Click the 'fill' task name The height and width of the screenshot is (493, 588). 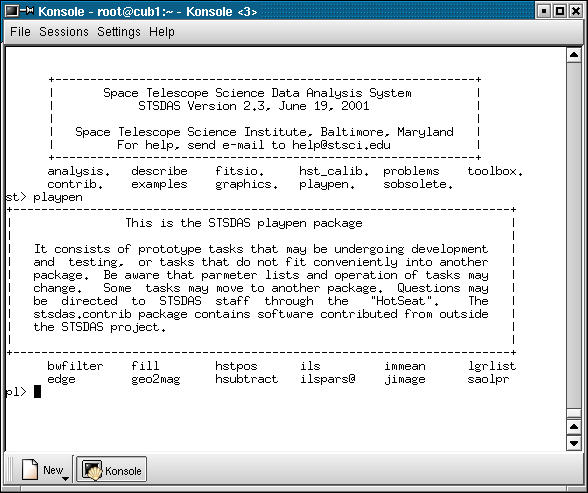[145, 366]
